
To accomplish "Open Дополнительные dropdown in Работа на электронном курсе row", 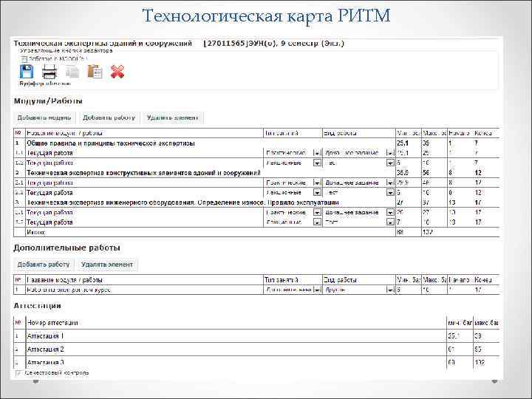I will [317, 290].
